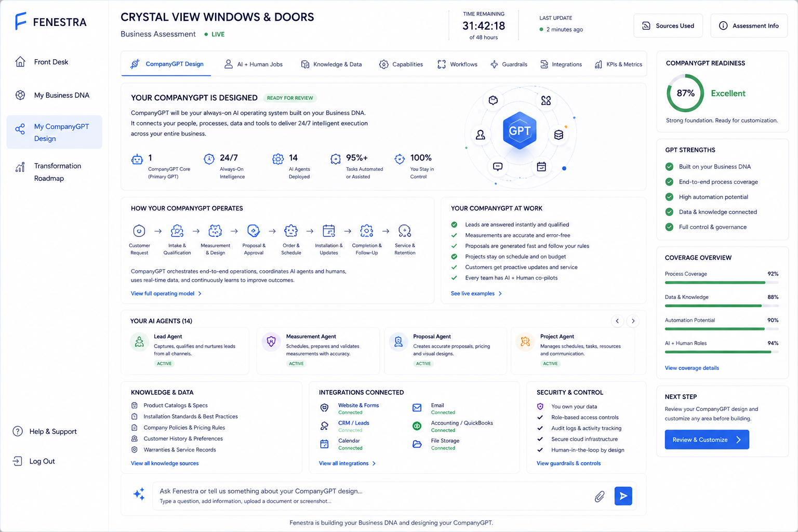Open the Sources Used button

coord(668,25)
